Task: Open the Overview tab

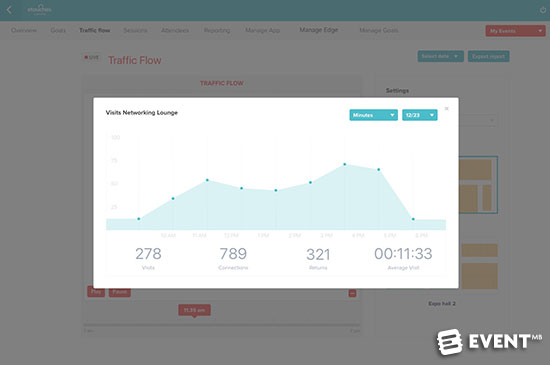Action: point(24,31)
